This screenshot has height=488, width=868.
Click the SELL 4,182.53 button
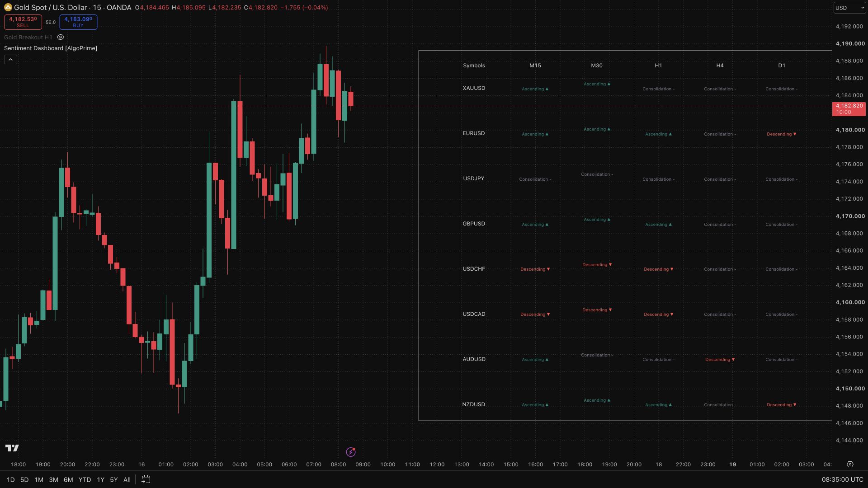click(23, 22)
